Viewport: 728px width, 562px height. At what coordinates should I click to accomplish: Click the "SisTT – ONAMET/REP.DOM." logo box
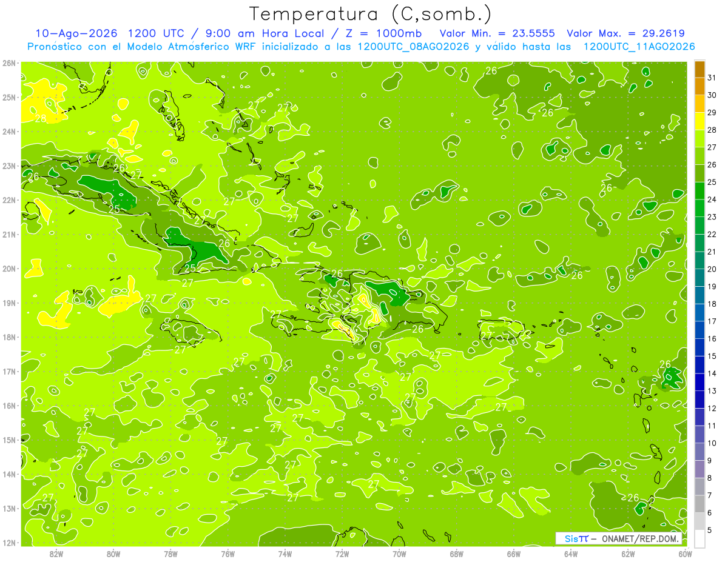[x=619, y=538]
